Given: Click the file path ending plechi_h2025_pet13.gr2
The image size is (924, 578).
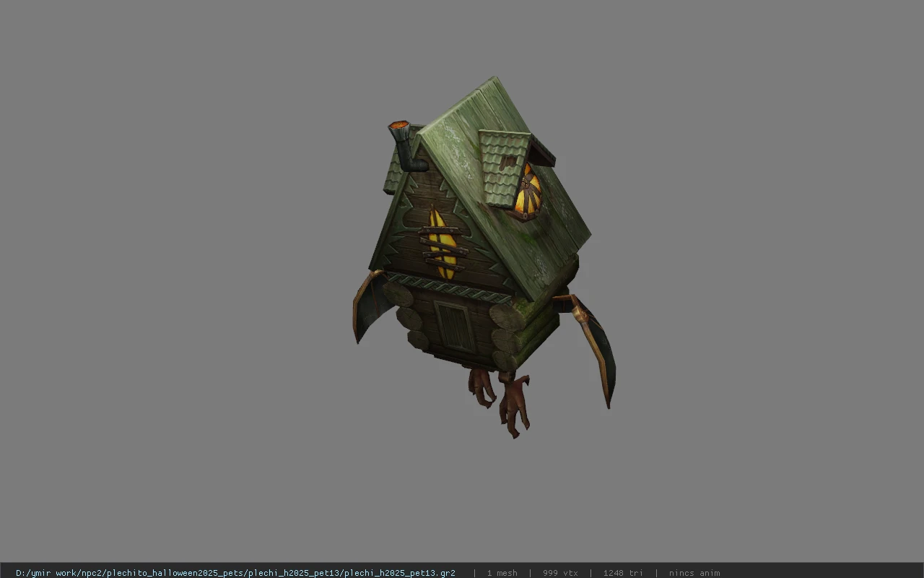Looking at the screenshot, I should coord(235,573).
